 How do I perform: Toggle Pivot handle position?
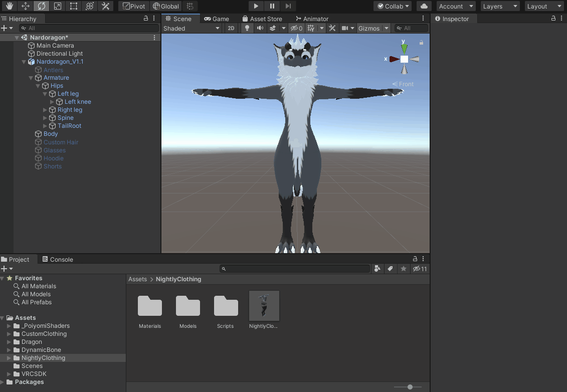point(134,6)
